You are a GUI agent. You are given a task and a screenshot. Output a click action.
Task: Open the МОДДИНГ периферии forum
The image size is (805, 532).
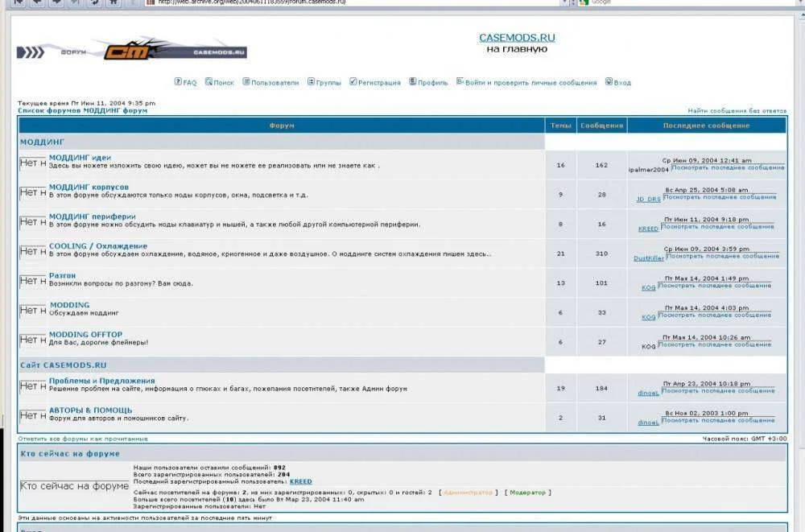click(93, 217)
